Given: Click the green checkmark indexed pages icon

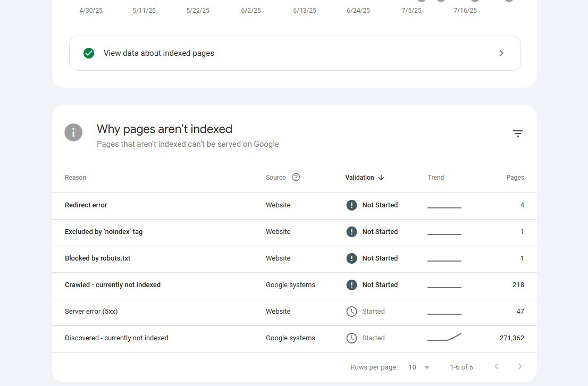Looking at the screenshot, I should click(x=89, y=53).
